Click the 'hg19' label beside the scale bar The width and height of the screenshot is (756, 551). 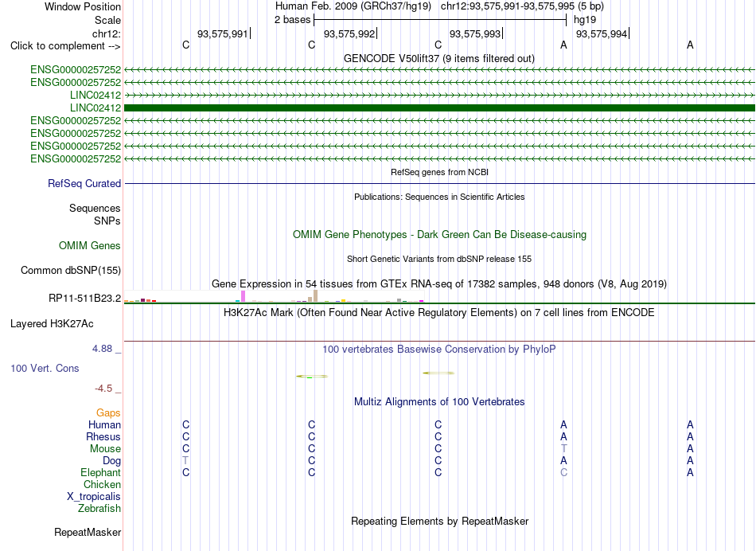585,20
